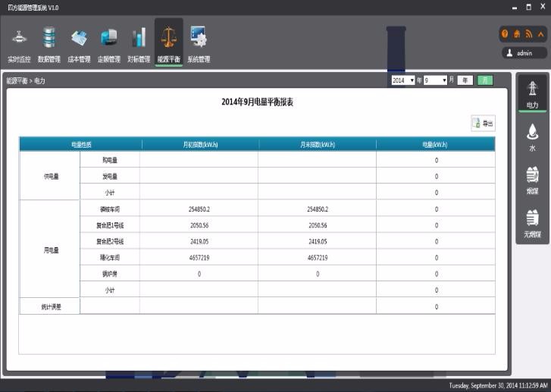Click the 月末指数(kW.h) column header
This screenshot has height=392, width=551.
click(318, 145)
